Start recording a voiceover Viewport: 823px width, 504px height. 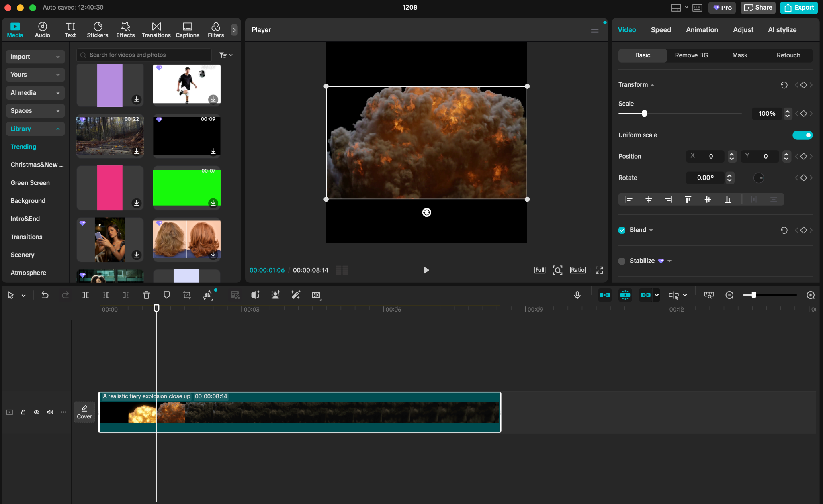click(x=577, y=295)
